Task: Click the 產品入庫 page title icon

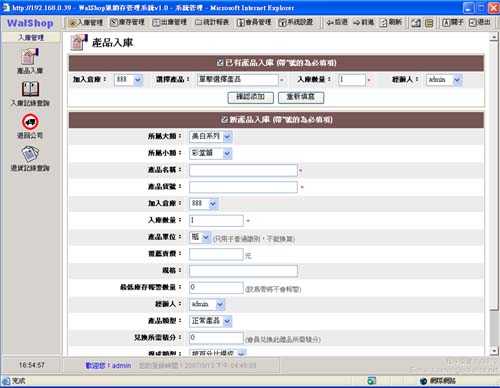Action: coord(79,42)
